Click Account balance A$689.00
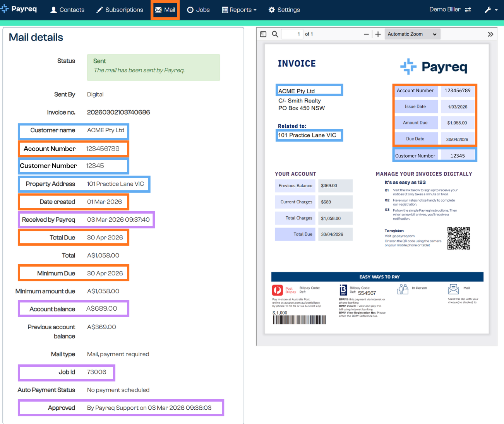Screen dimensions: 504x424 102,308
